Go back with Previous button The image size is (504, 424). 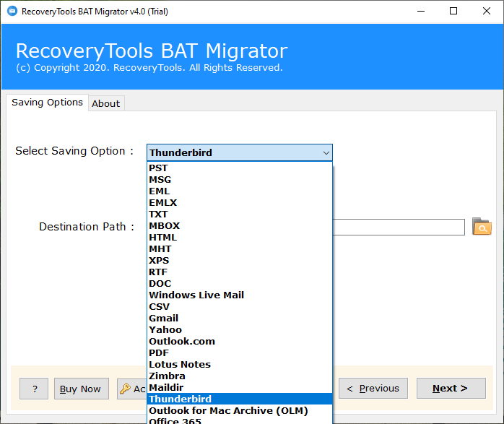(x=373, y=389)
